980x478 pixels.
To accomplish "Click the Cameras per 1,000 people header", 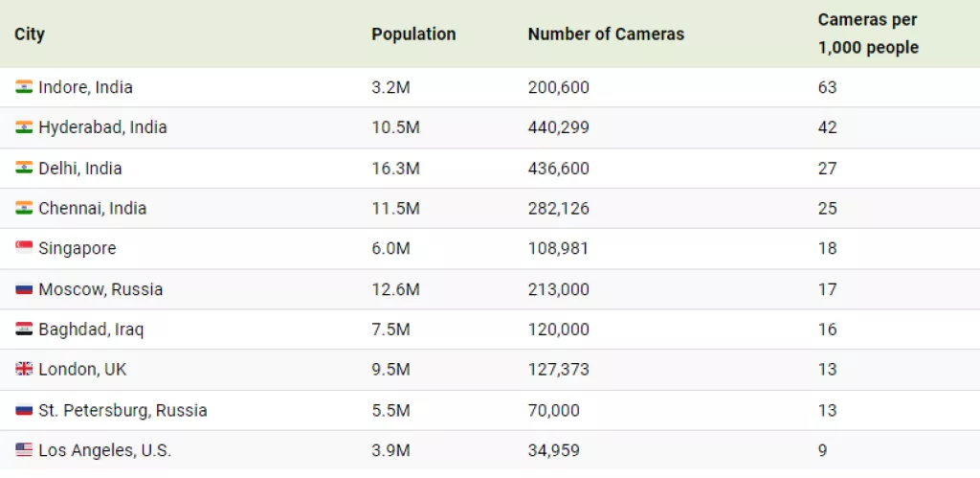I will tap(867, 34).
